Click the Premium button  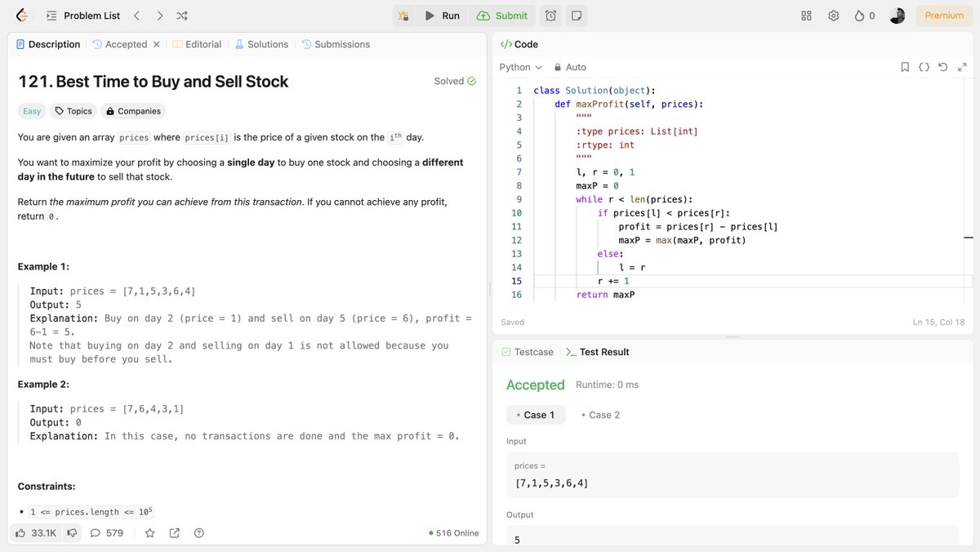[x=944, y=16]
